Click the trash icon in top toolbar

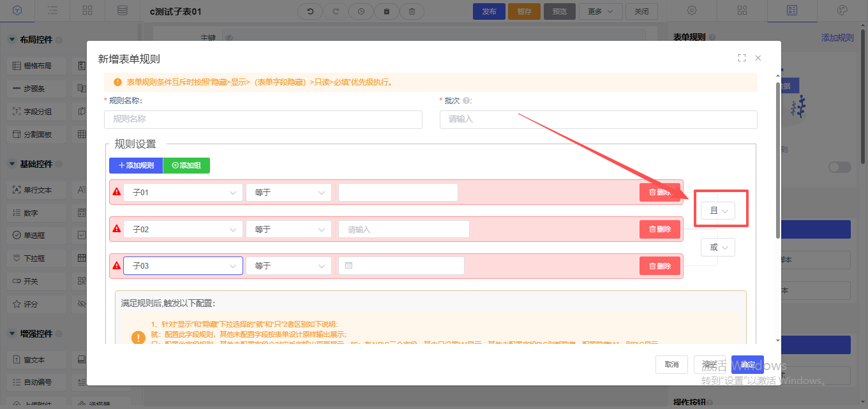pos(412,11)
